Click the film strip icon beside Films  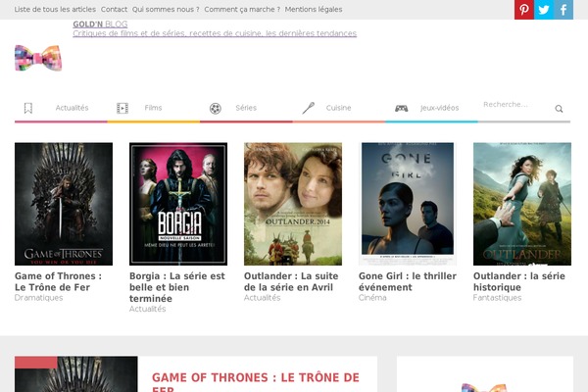click(122, 108)
